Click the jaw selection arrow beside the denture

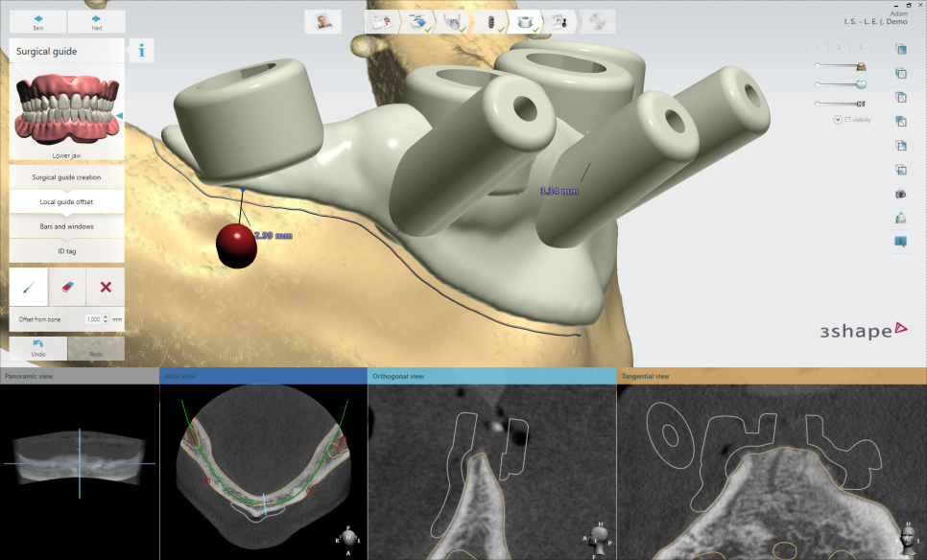pyautogui.click(x=120, y=116)
